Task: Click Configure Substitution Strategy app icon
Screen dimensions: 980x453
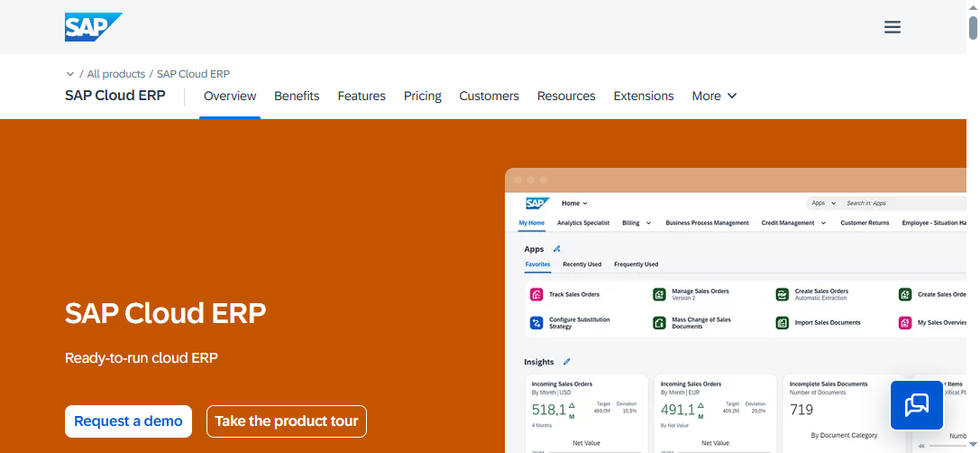Action: pos(536,323)
